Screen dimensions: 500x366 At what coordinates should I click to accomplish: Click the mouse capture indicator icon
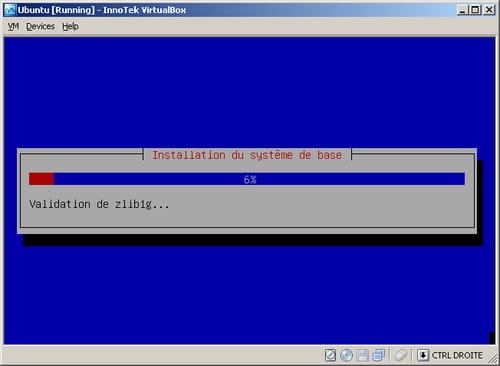click(x=401, y=355)
